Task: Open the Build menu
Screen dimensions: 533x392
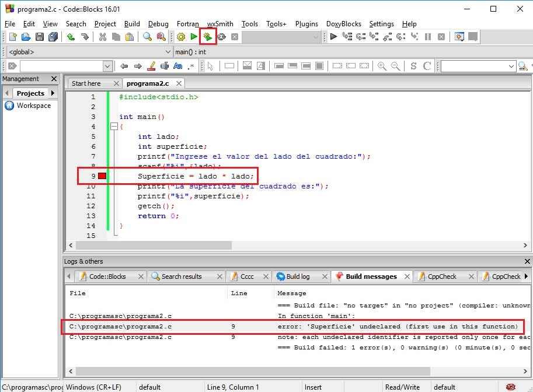Action: coord(132,24)
